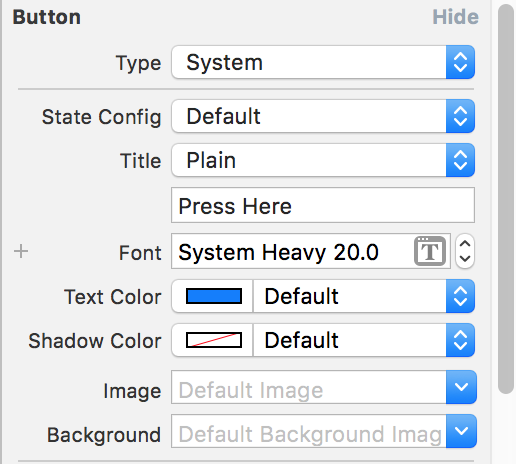Decrease font size with stepper down arrow

click(x=465, y=259)
